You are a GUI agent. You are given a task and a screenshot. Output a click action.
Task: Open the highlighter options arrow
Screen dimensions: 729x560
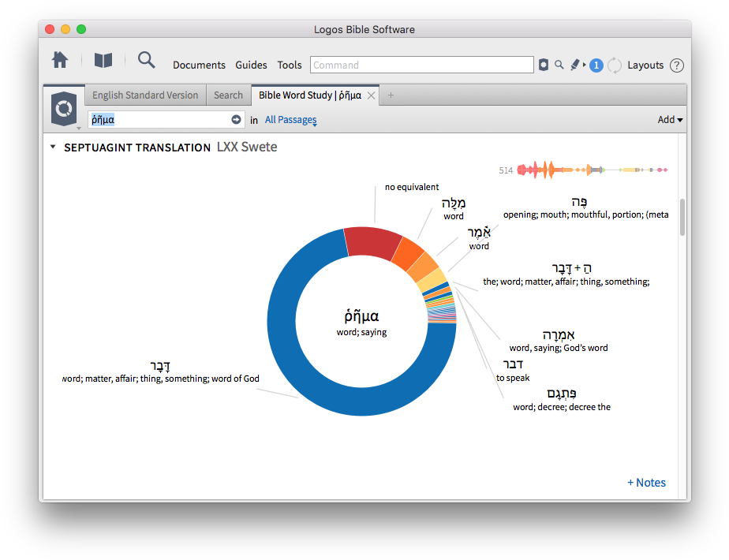click(585, 65)
